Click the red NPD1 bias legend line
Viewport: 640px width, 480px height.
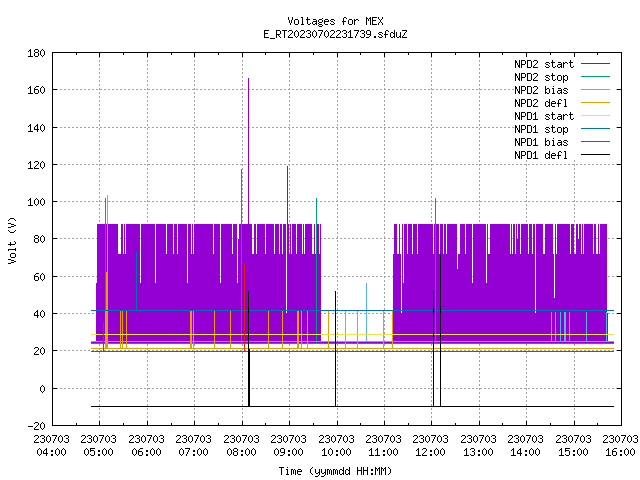click(596, 142)
